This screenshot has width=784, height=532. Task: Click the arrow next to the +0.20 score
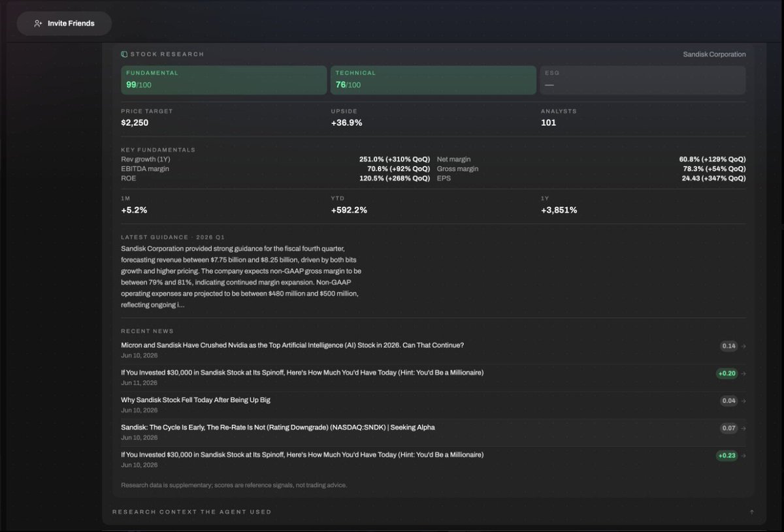(743, 373)
